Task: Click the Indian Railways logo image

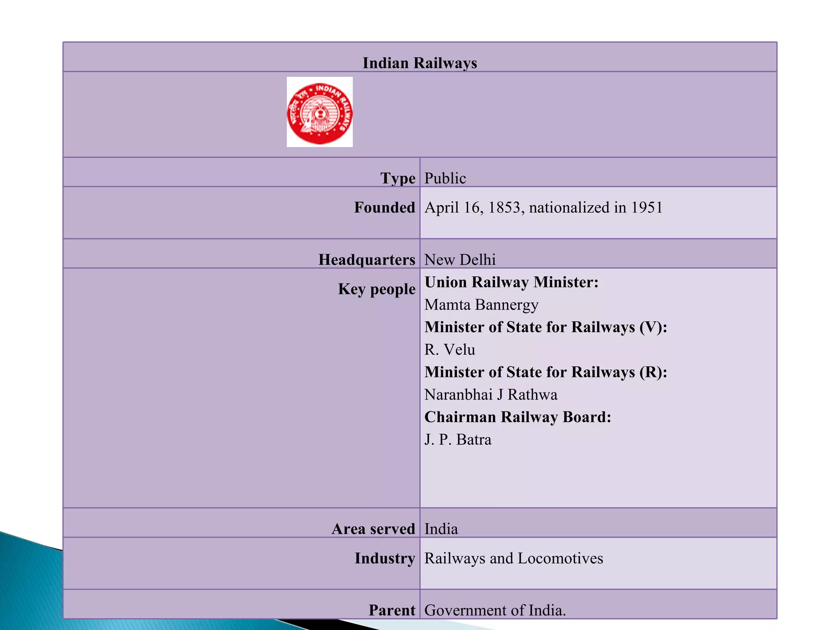Action: [320, 112]
